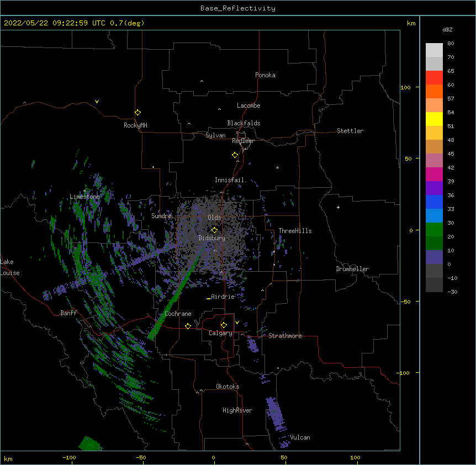Click the -30 value on dBZ legend
The image size is (476, 465).
pos(452,292)
